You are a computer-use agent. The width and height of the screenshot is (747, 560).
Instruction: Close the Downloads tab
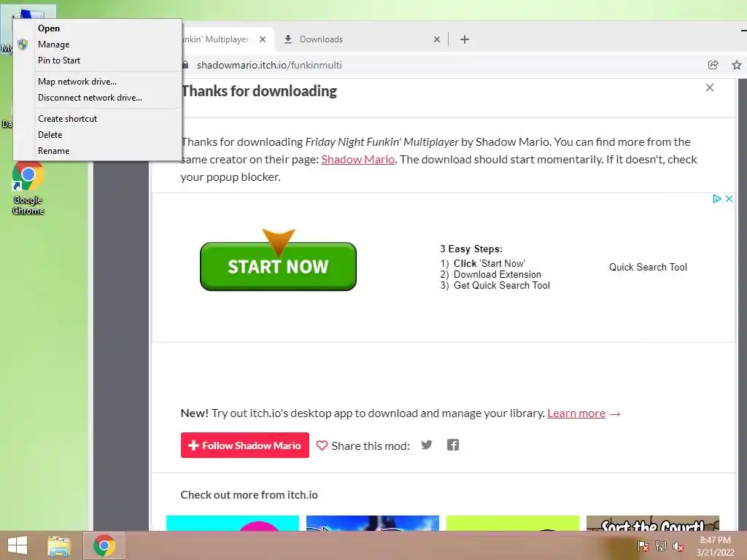pos(437,39)
